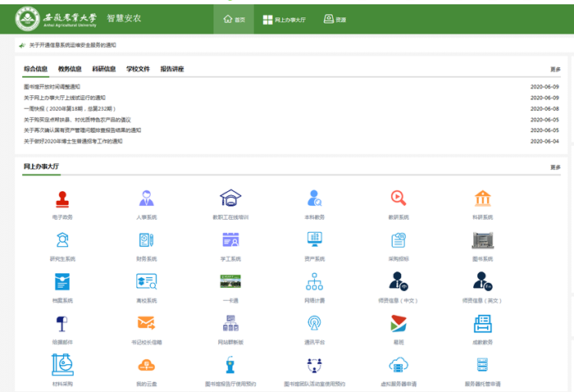
Task: Open the 图书系统 library icon
Action: tap(482, 240)
